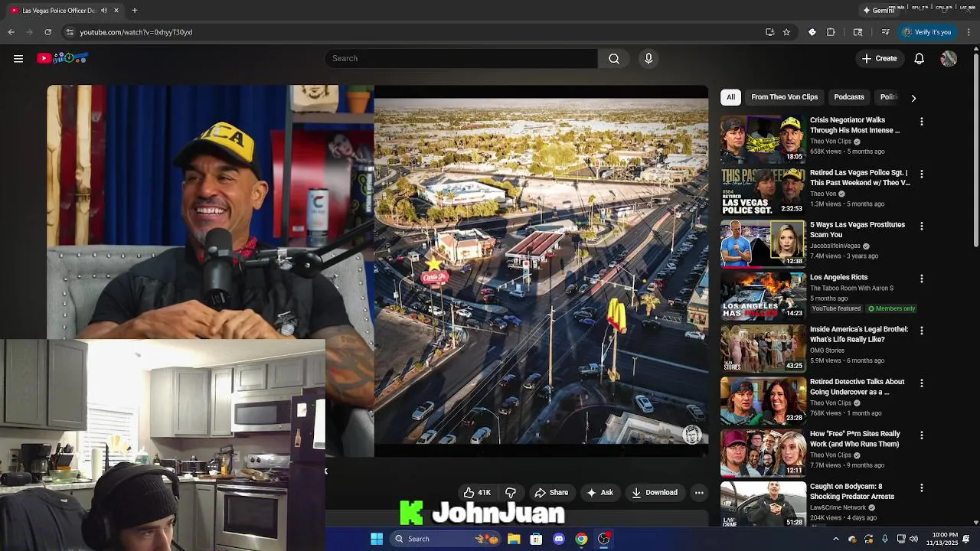Screen dimensions: 980x551
Task: Click the YouTube search magnifier button
Action: point(614,58)
